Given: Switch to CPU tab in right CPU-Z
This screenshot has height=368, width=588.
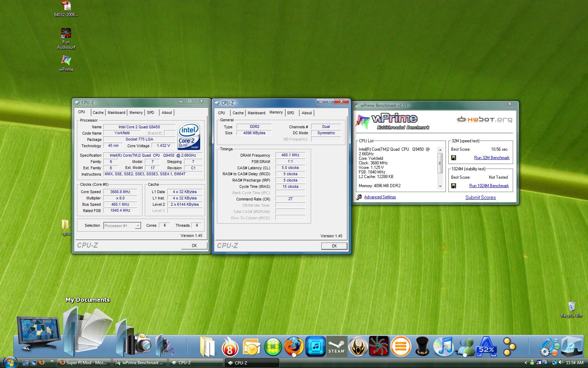Looking at the screenshot, I should [222, 113].
